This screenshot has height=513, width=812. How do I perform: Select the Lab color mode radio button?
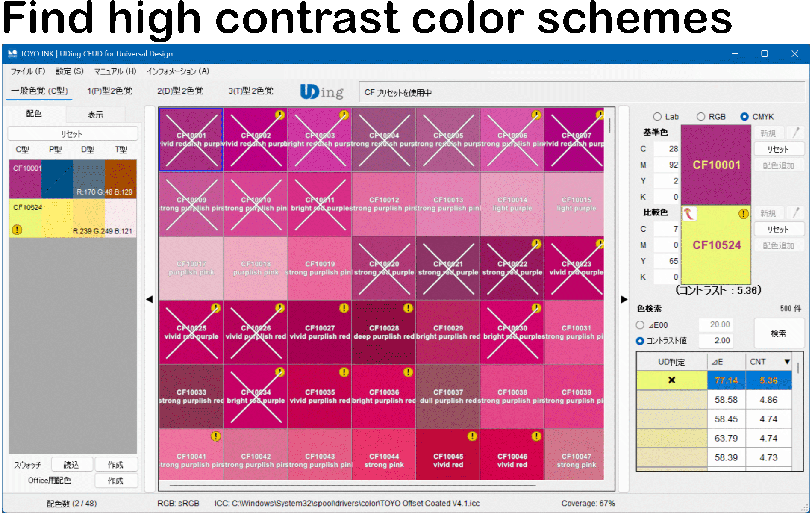657,117
